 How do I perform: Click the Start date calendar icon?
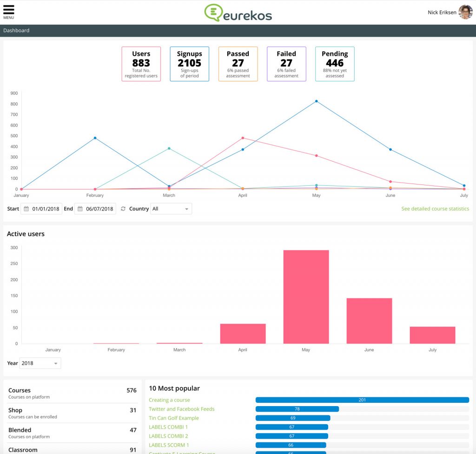click(26, 209)
